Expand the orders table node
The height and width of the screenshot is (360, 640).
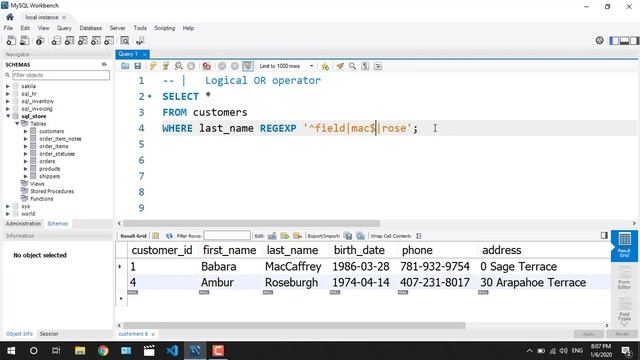click(x=26, y=161)
